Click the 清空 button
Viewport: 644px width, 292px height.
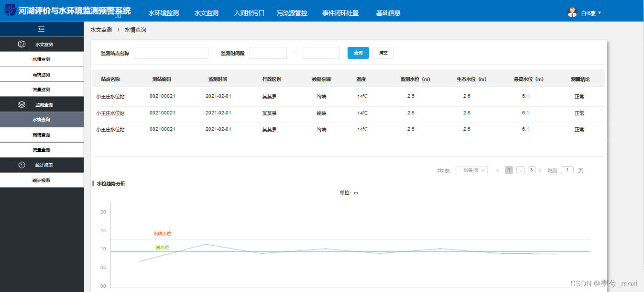click(383, 53)
